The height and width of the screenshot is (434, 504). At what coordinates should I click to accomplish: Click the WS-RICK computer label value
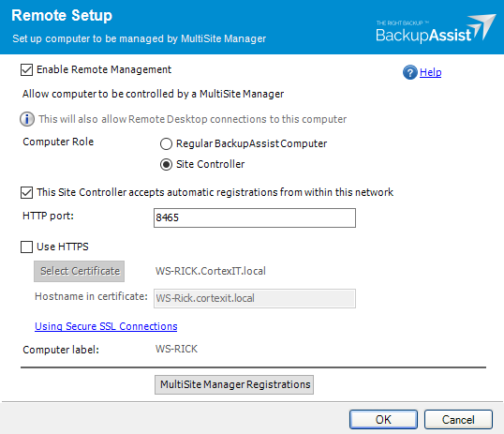pyautogui.click(x=176, y=349)
